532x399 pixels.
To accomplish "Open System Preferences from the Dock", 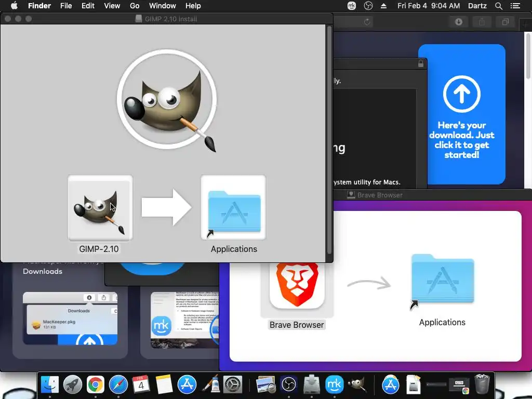I will (233, 385).
